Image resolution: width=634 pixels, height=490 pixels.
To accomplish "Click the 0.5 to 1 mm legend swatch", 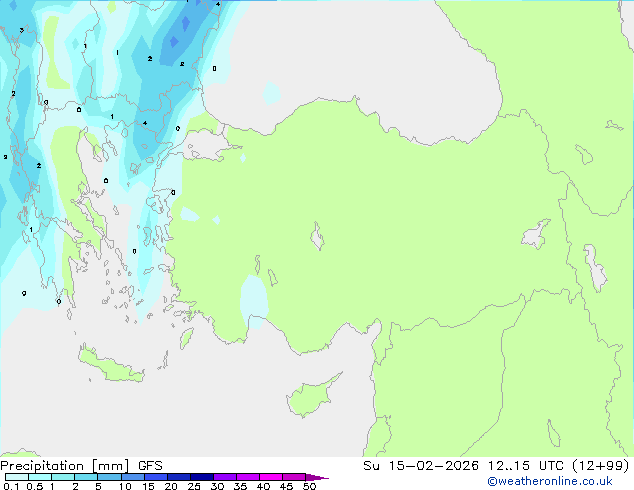I will 40,477.
